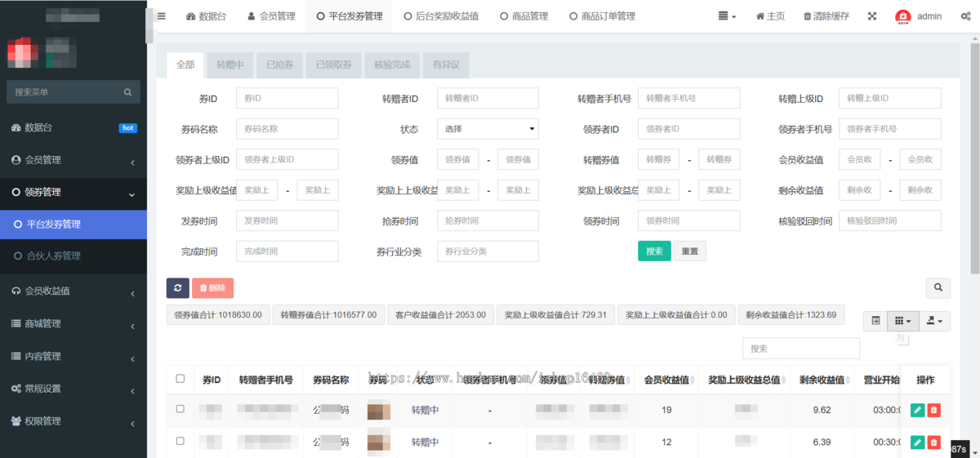
Task: Click the 转赠者ID input field
Action: tap(488, 98)
